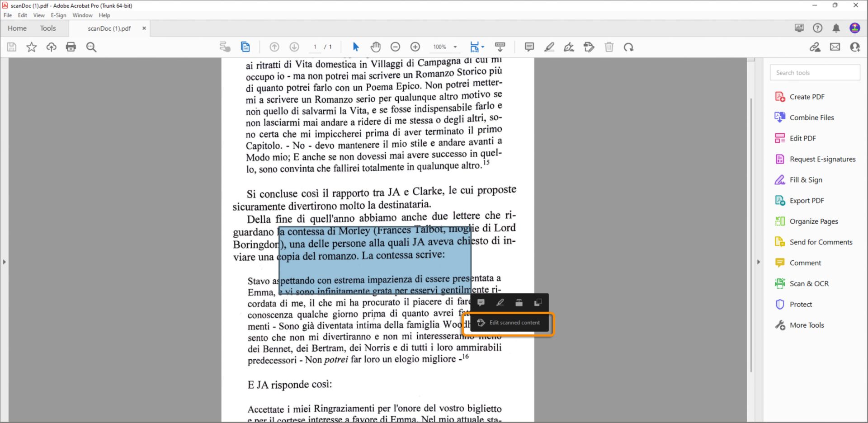Open the Edit menu
This screenshot has width=868, height=423.
coord(22,15)
